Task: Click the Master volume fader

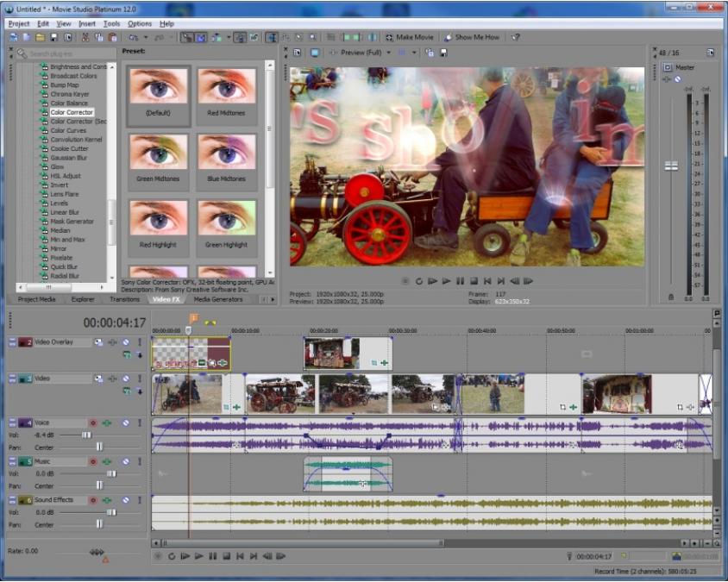Action: click(671, 166)
